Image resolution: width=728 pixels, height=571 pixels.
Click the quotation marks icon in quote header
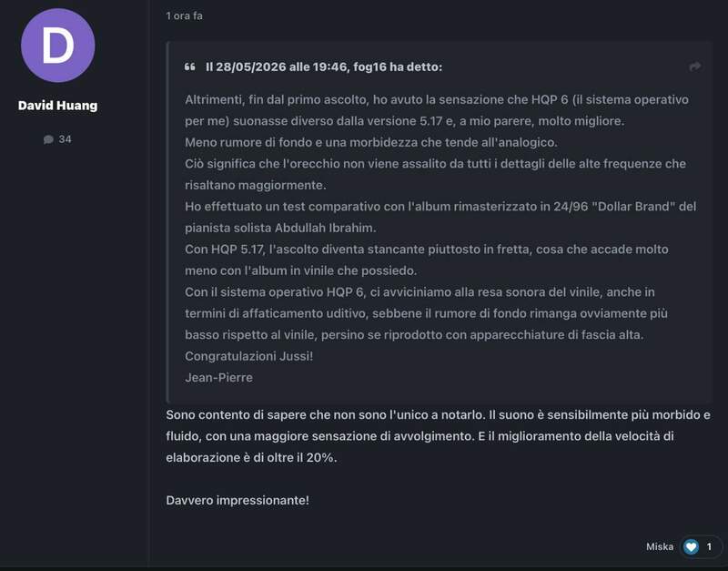coord(189,66)
